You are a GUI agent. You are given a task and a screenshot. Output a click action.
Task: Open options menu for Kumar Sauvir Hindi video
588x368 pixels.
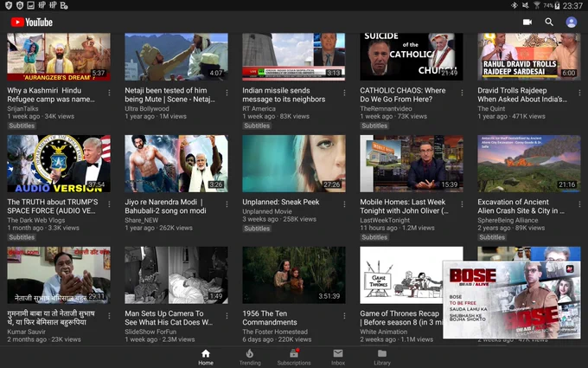pos(109,316)
